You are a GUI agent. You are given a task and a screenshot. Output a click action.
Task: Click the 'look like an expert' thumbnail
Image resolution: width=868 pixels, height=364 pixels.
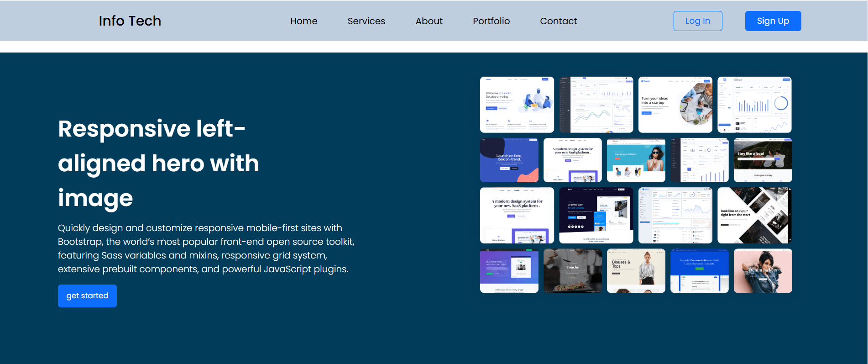point(754,215)
